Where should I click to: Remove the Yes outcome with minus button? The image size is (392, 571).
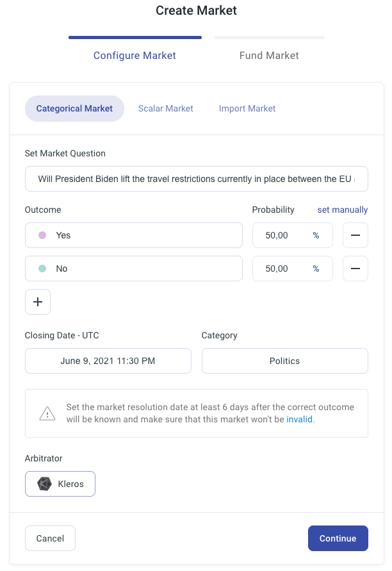coord(355,235)
